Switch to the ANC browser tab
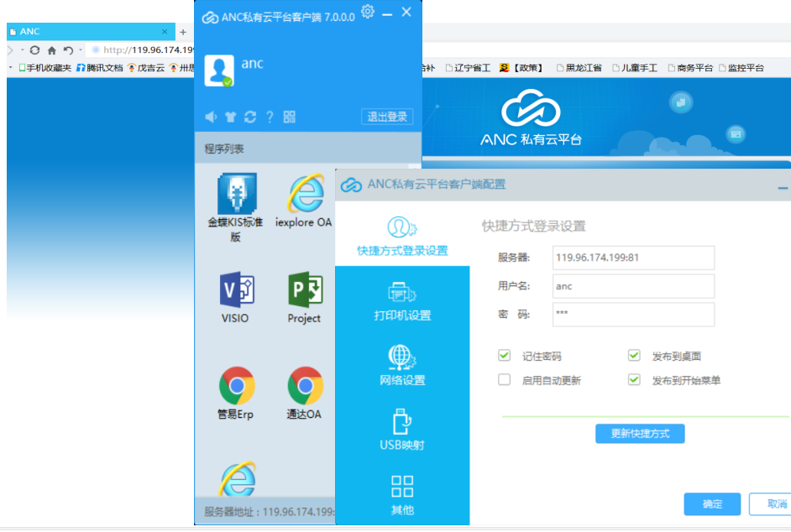Viewport: 791px width, 532px height. (x=91, y=31)
